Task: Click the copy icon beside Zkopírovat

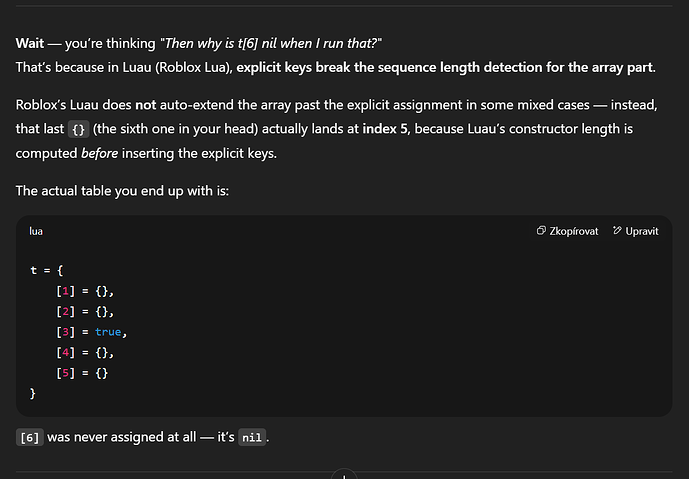Action: pyautogui.click(x=541, y=231)
